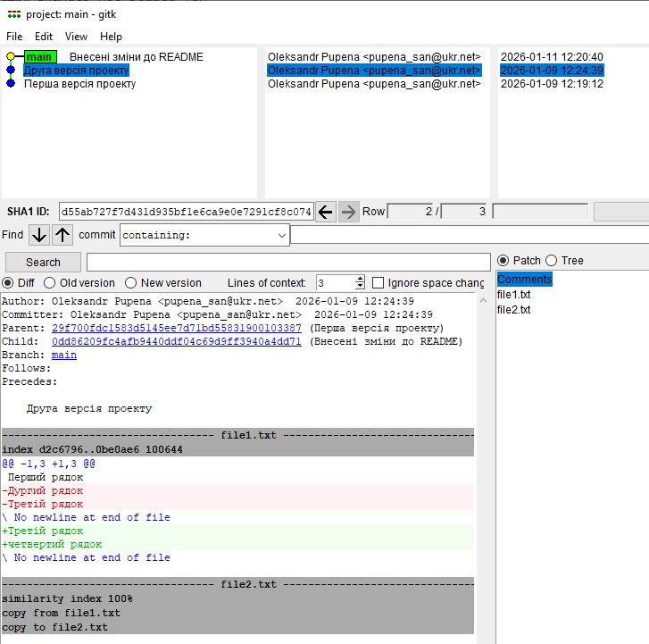Increase the lines of context spinner

pyautogui.click(x=360, y=280)
